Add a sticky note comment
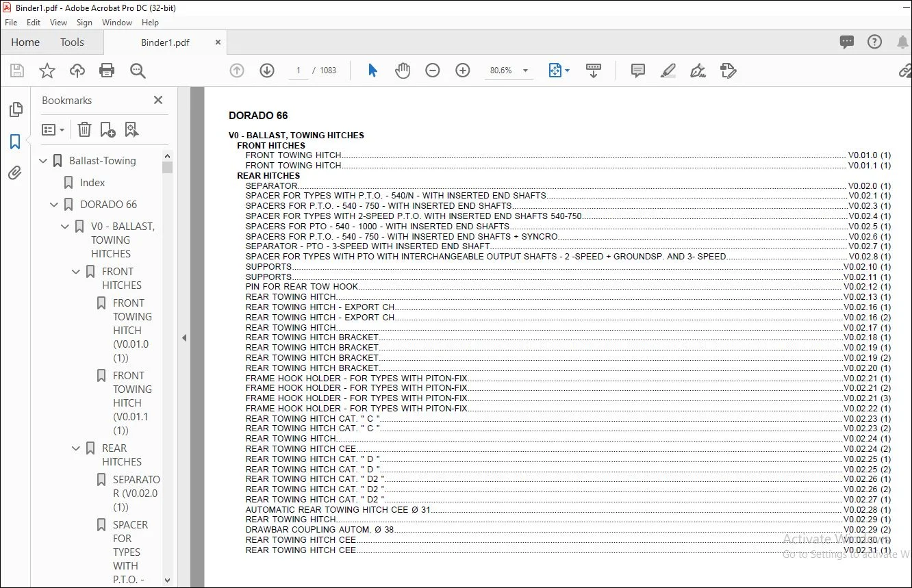This screenshot has height=588, width=912. (x=638, y=71)
